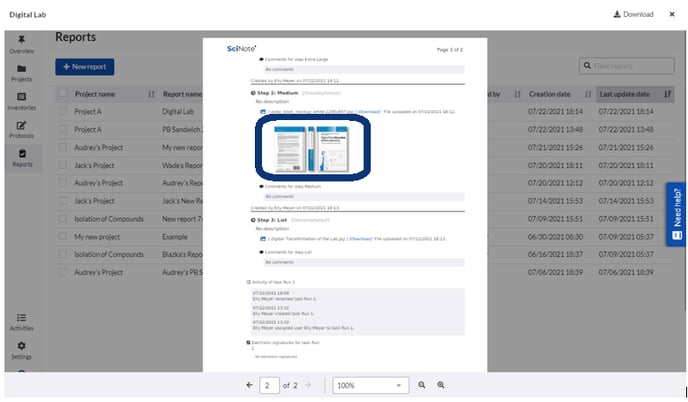The height and width of the screenshot is (402, 688).
Task: Check the Jack's Project Wade's Report checkbox
Action: coord(63,165)
